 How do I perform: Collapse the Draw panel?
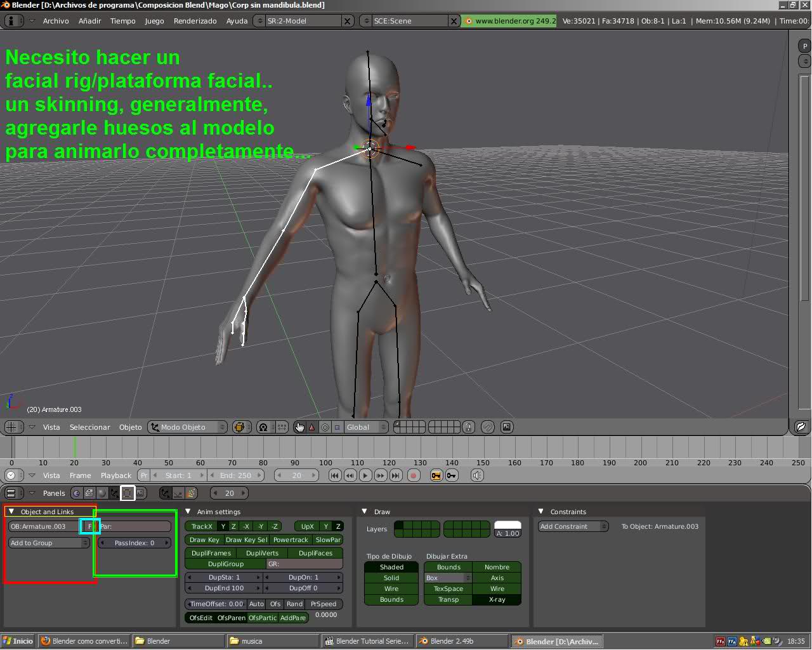pyautogui.click(x=365, y=511)
